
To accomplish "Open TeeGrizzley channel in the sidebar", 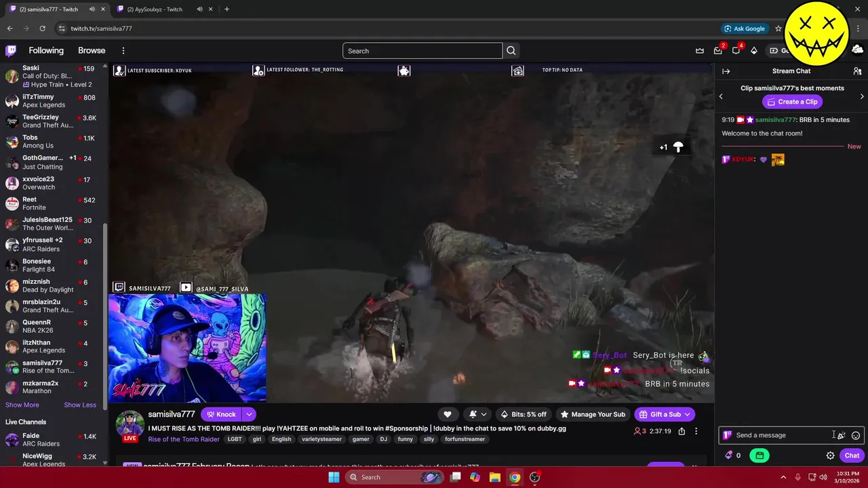I will click(53, 121).
